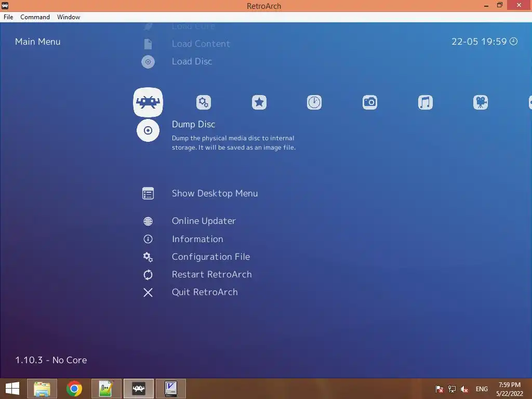Viewport: 532px width, 399px height.
Task: Open the Settings gears tab icon
Action: point(204,102)
